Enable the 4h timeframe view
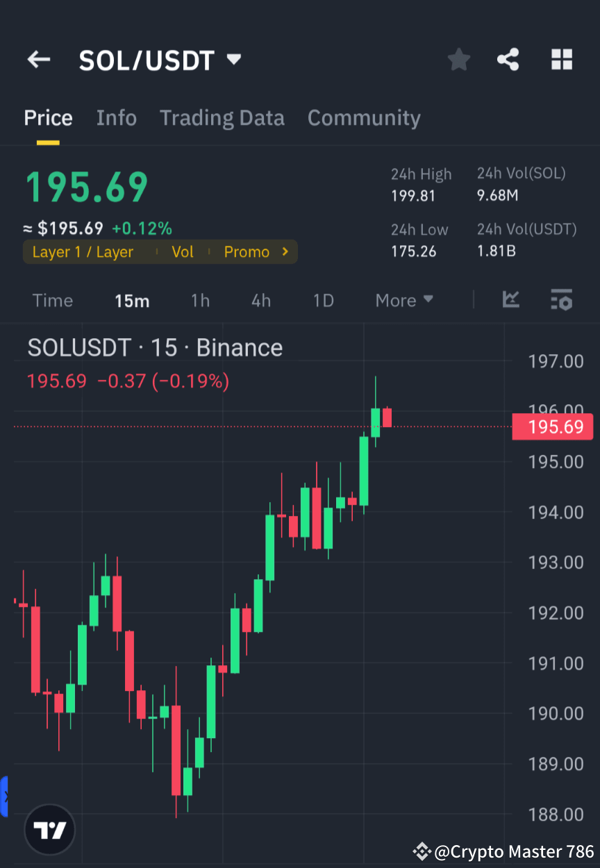The width and height of the screenshot is (600, 868). (x=260, y=300)
